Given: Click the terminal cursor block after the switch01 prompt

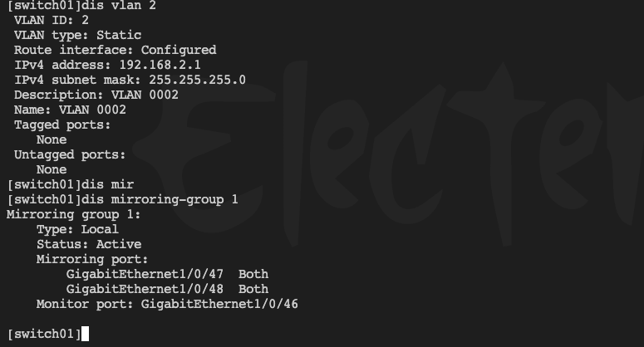Looking at the screenshot, I should click(x=85, y=334).
